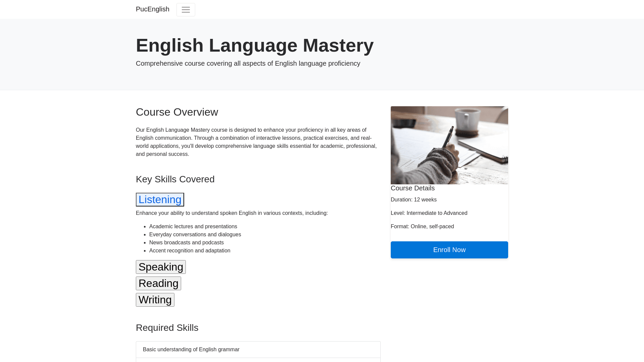The height and width of the screenshot is (362, 644).
Task: Click the Accent recognition and adaptation bullet
Action: coord(190,251)
